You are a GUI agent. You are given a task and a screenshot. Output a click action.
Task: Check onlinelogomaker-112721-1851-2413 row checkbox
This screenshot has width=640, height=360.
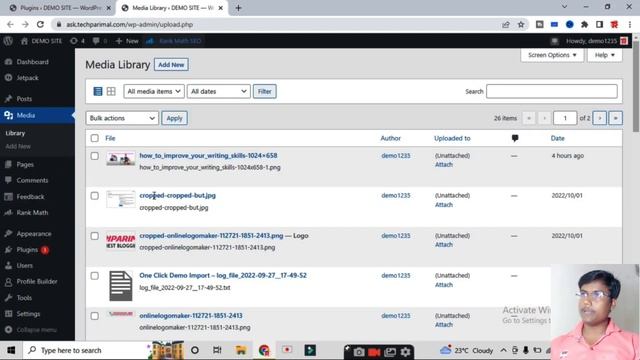click(x=95, y=316)
